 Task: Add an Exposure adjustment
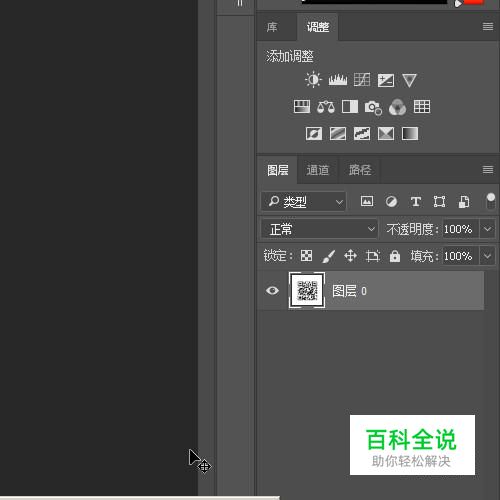pos(386,80)
